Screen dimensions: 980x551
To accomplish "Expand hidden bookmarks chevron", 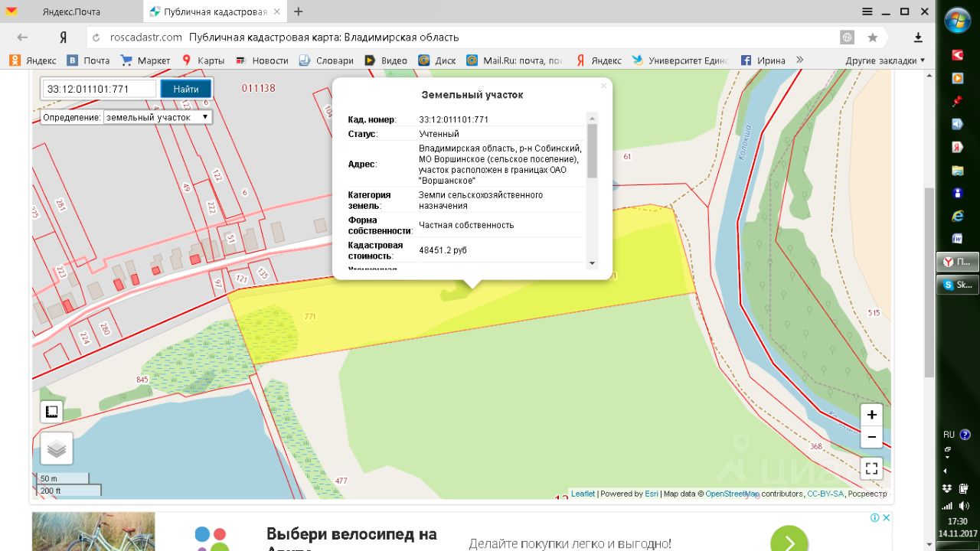I will [x=800, y=60].
